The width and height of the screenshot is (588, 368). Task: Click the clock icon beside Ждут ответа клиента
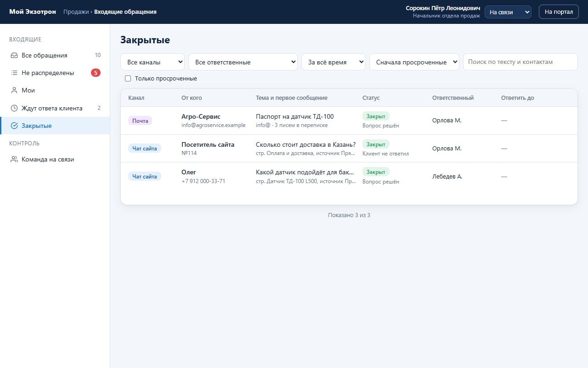14,108
